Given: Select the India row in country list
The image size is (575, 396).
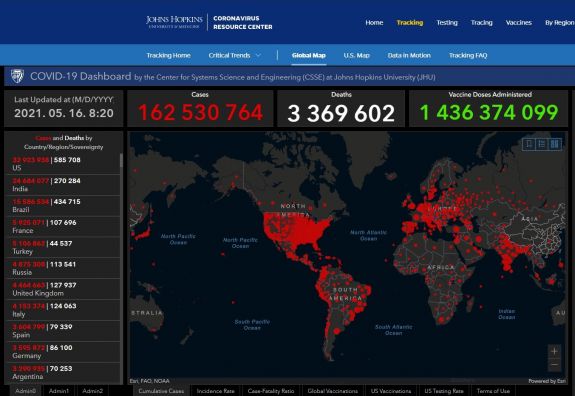Looking at the screenshot, I should point(63,184).
